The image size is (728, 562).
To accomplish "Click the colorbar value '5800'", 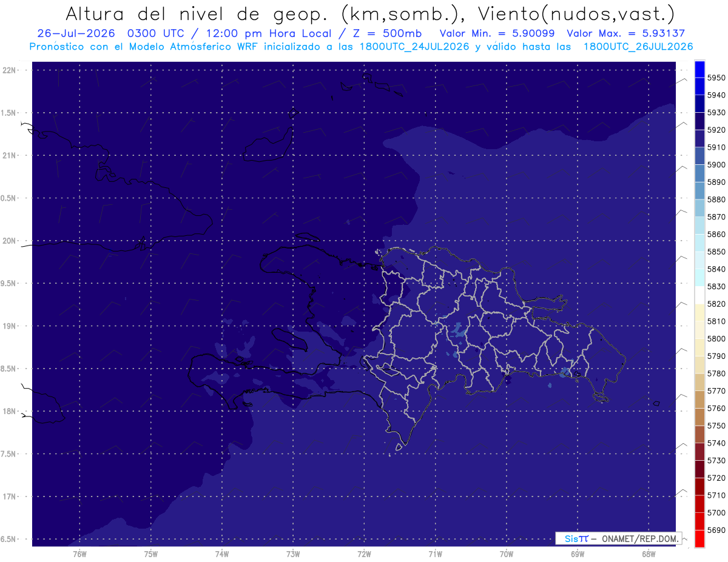I will click(716, 339).
